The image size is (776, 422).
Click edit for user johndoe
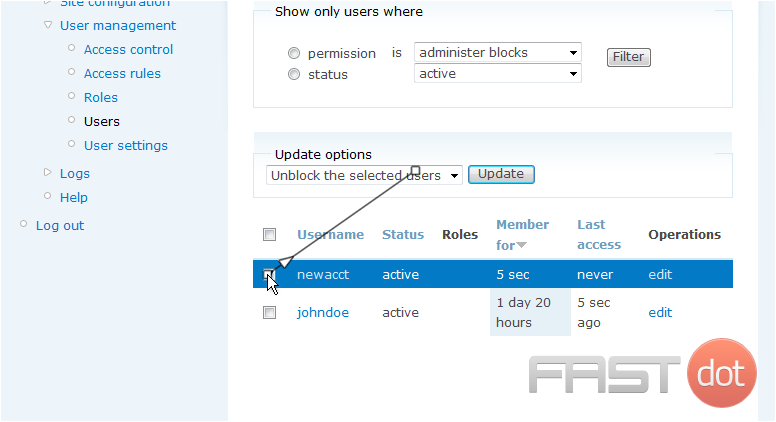pyautogui.click(x=660, y=313)
